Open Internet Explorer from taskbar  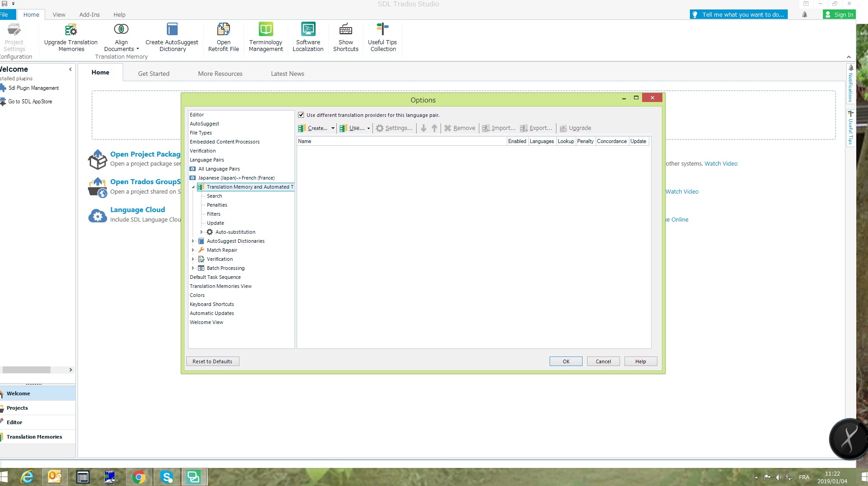[x=27, y=477]
